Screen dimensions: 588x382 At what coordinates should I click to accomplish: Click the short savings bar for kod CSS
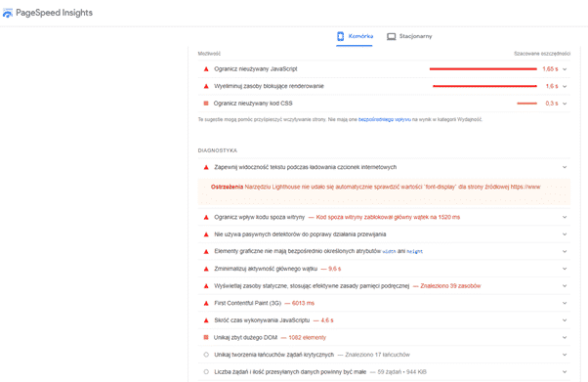[x=526, y=104]
